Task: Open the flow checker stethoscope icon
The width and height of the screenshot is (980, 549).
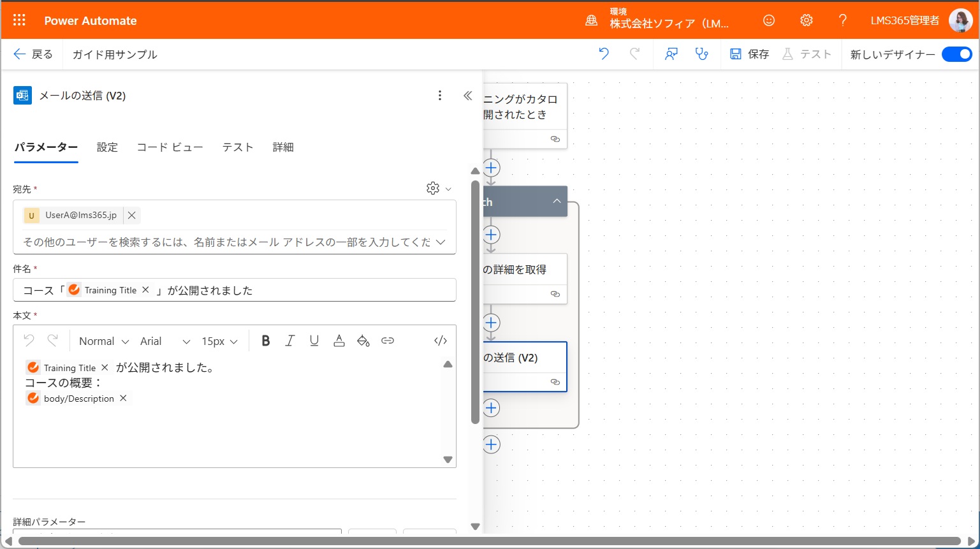Action: click(702, 54)
